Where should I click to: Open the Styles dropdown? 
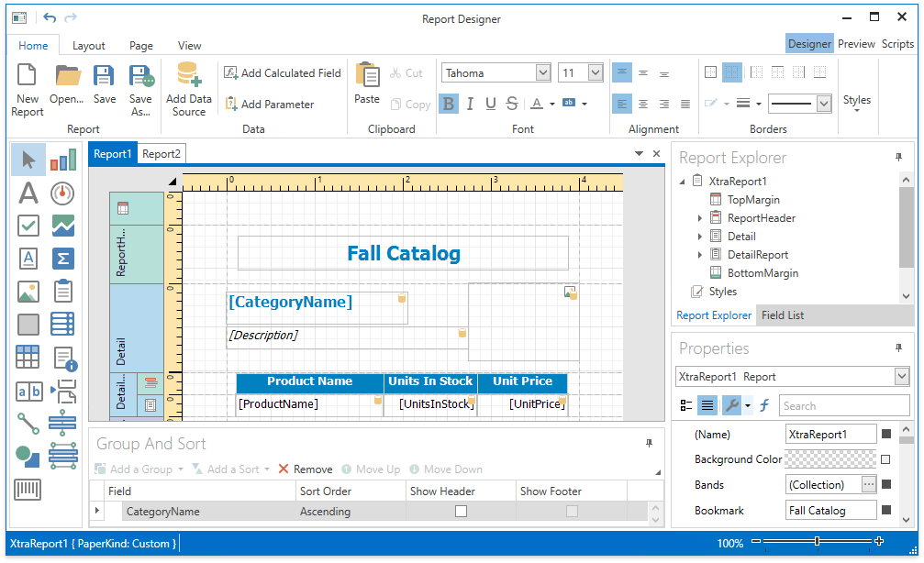tap(857, 103)
